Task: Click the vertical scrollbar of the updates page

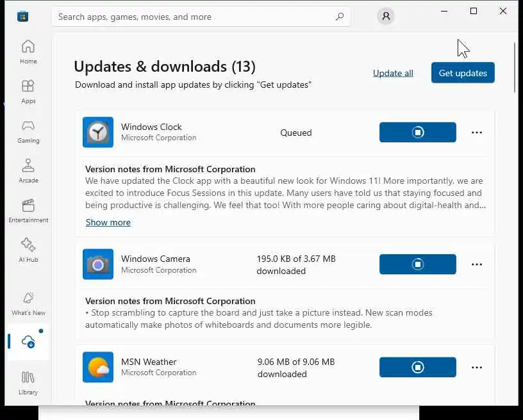Action: tap(515, 67)
